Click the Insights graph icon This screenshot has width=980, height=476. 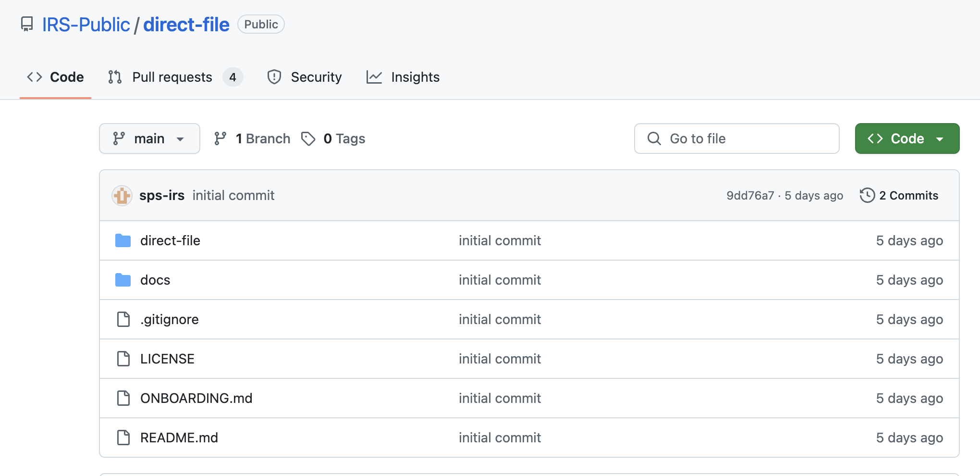[374, 77]
